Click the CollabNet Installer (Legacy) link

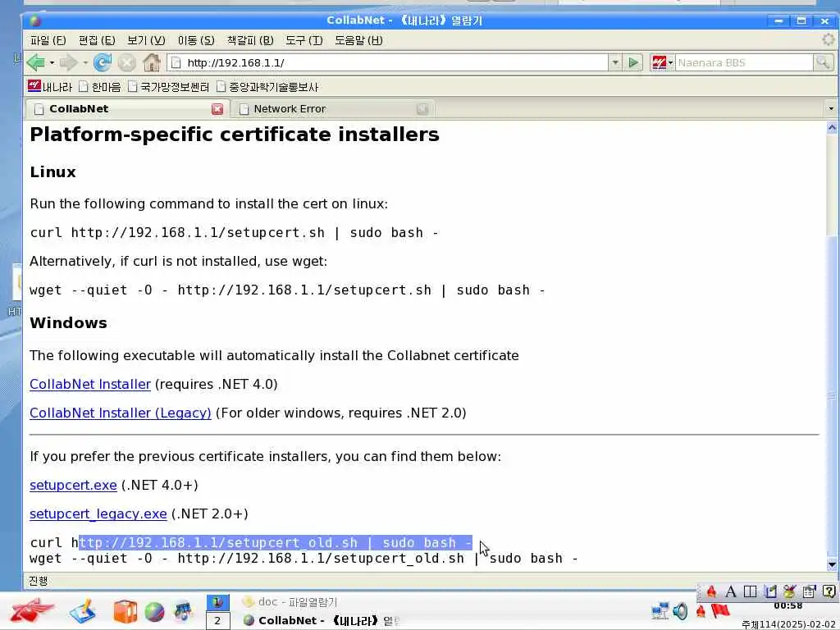pyautogui.click(x=120, y=413)
